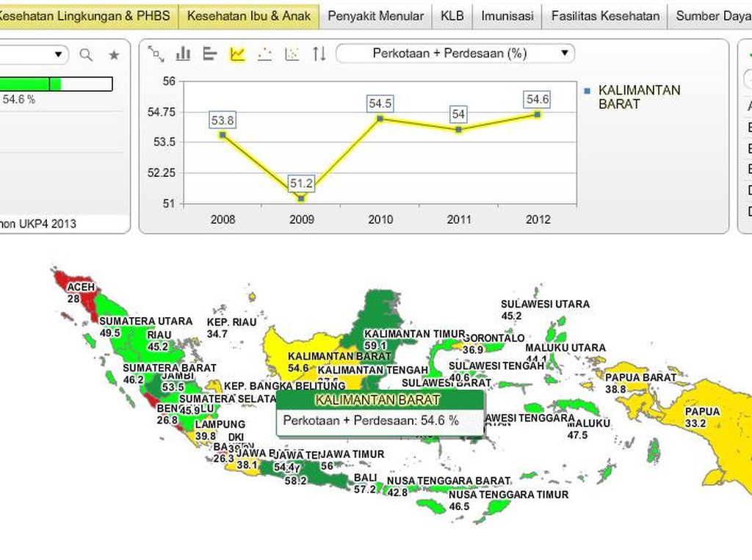Image resolution: width=752 pixels, height=560 pixels.
Task: Switch to vertical bar chart view
Action: point(183,54)
